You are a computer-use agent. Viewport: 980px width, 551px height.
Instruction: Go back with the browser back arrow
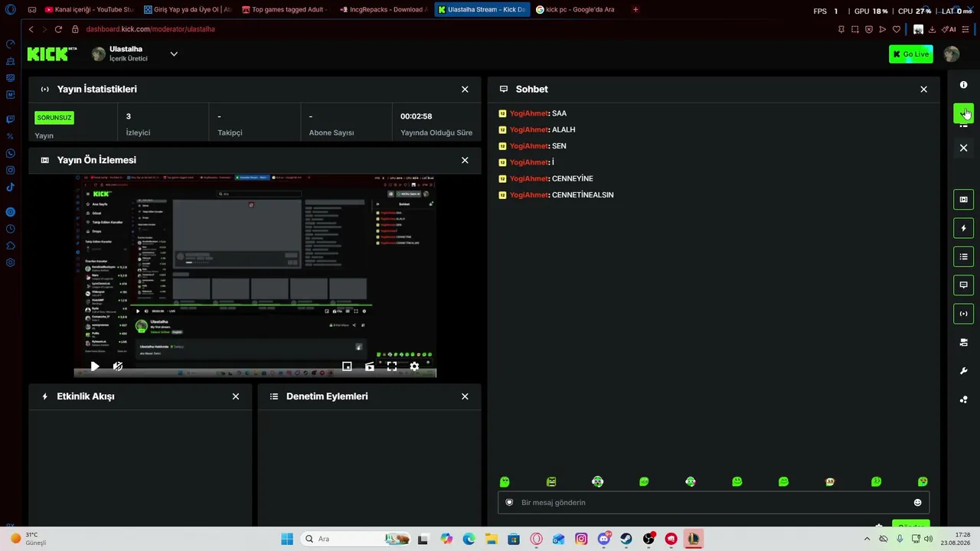pos(31,29)
